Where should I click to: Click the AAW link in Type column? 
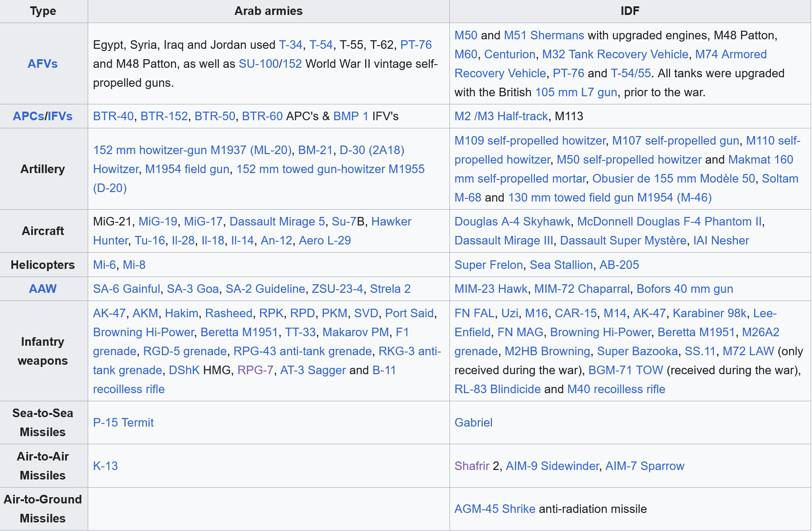(42, 289)
